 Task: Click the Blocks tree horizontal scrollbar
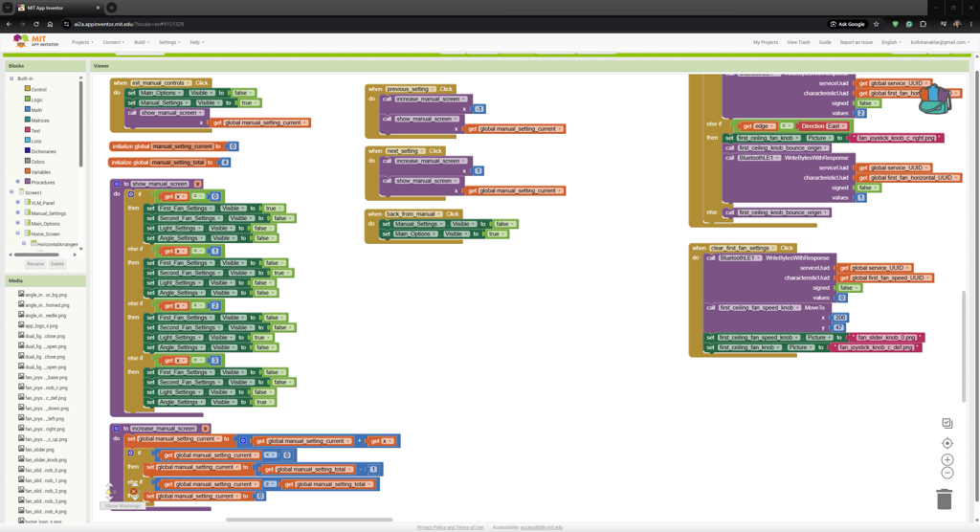36,255
